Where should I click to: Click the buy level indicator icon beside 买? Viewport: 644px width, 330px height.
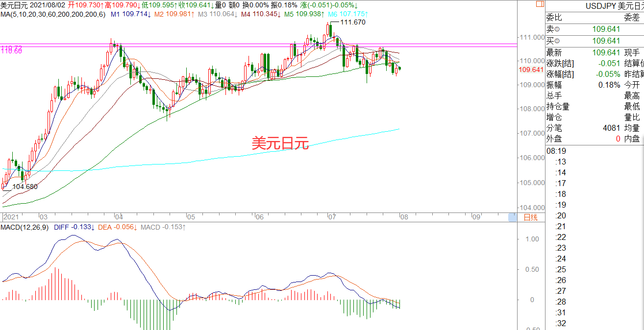557,42
